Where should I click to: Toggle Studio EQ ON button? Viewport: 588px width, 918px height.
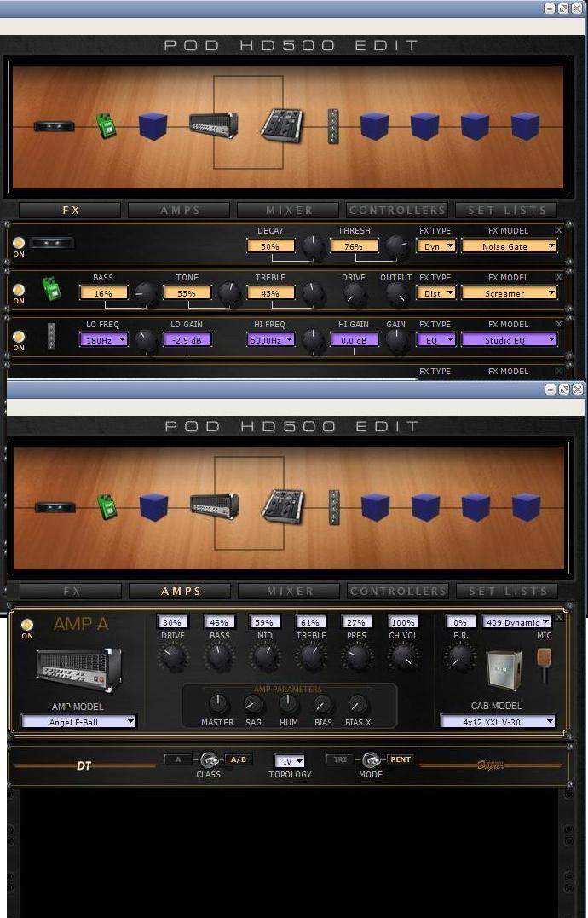(19, 337)
